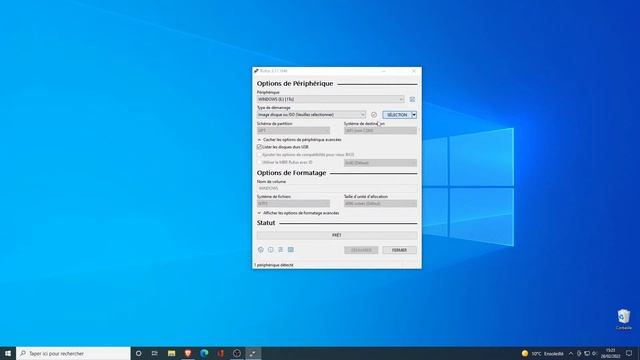Open File Explorer from the taskbar
This screenshot has height=360, width=640.
pos(171,353)
